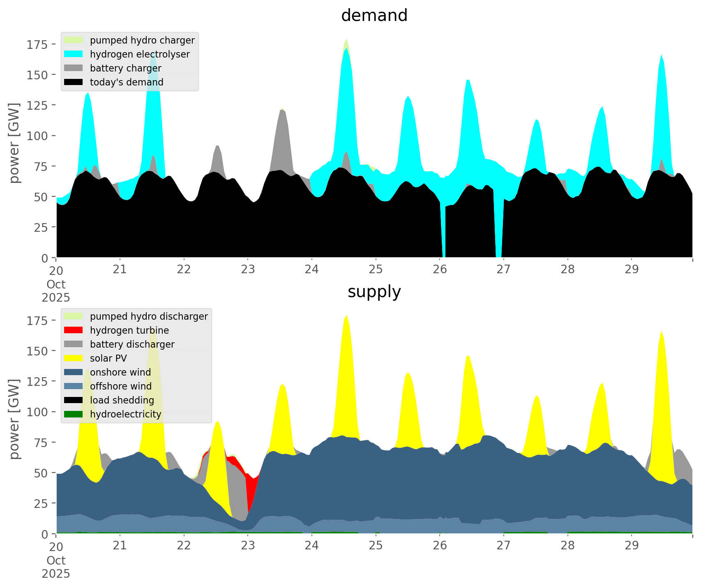Click the 24 tick label under demand chart
This screenshot has width=701, height=588.
311,270
